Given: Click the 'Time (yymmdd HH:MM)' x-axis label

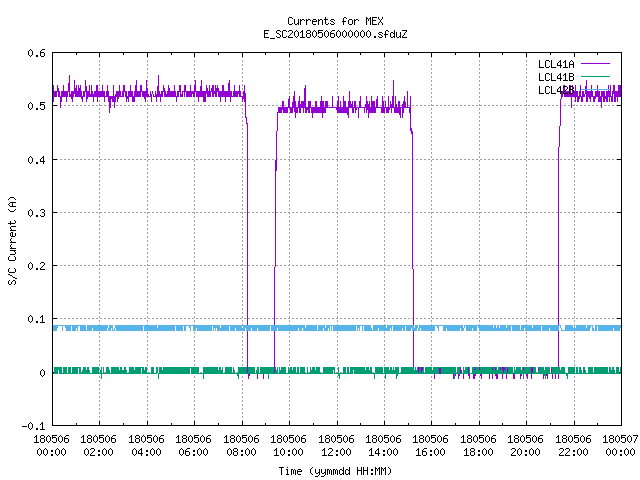Looking at the screenshot, I should (335, 471).
